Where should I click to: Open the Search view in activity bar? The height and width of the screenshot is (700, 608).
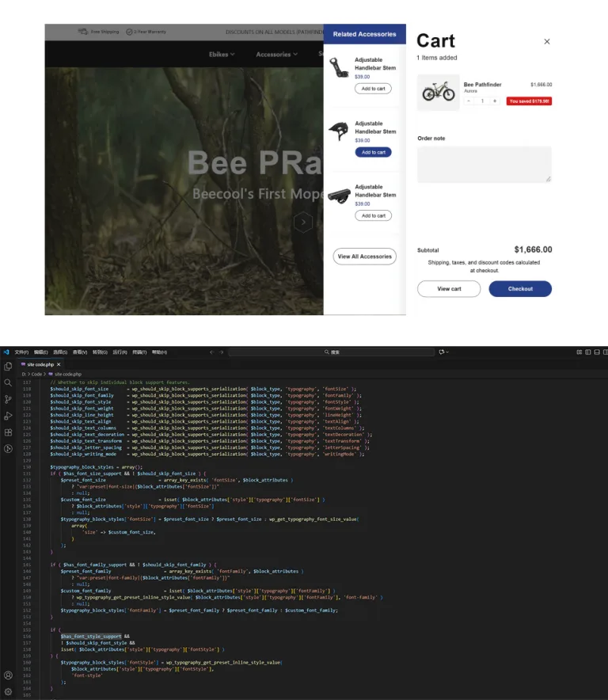[8, 382]
